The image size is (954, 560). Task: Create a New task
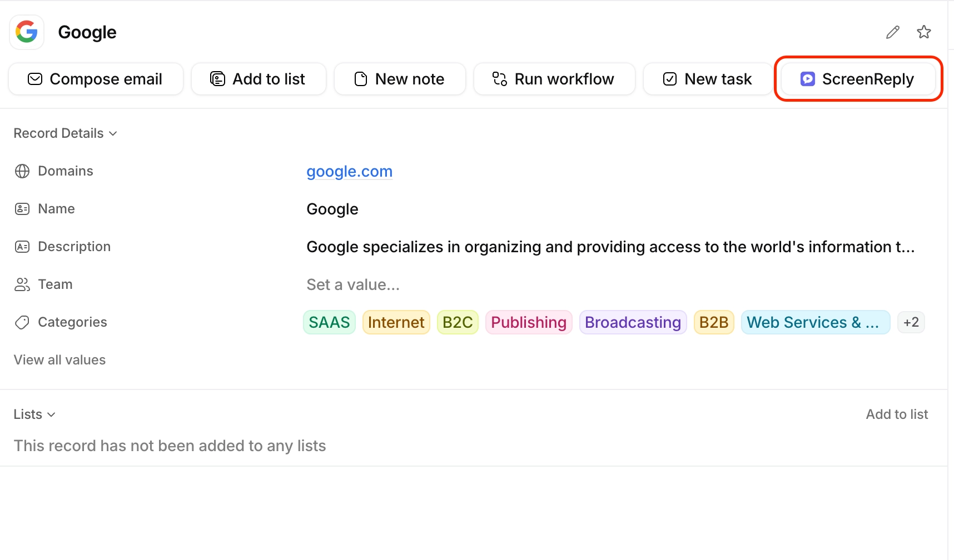point(708,79)
